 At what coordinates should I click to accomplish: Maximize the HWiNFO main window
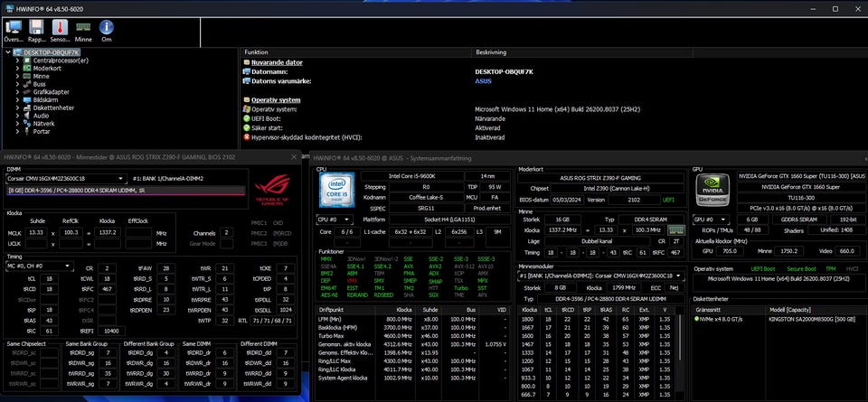(x=835, y=8)
